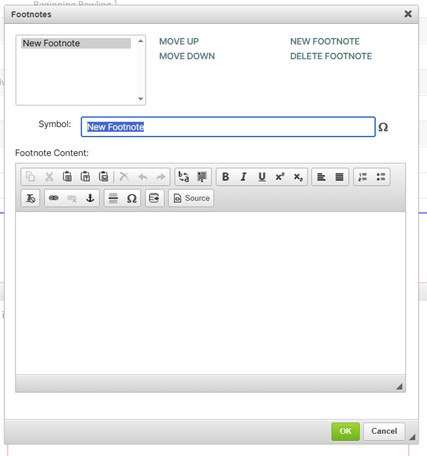Viewport: 427px width, 456px height.
Task: Apply subscript formatting
Action: [298, 177]
